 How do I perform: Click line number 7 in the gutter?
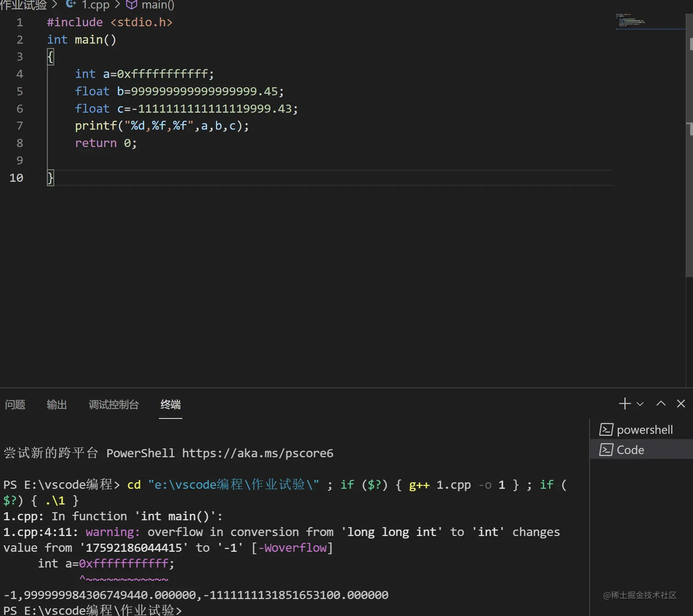click(20, 125)
